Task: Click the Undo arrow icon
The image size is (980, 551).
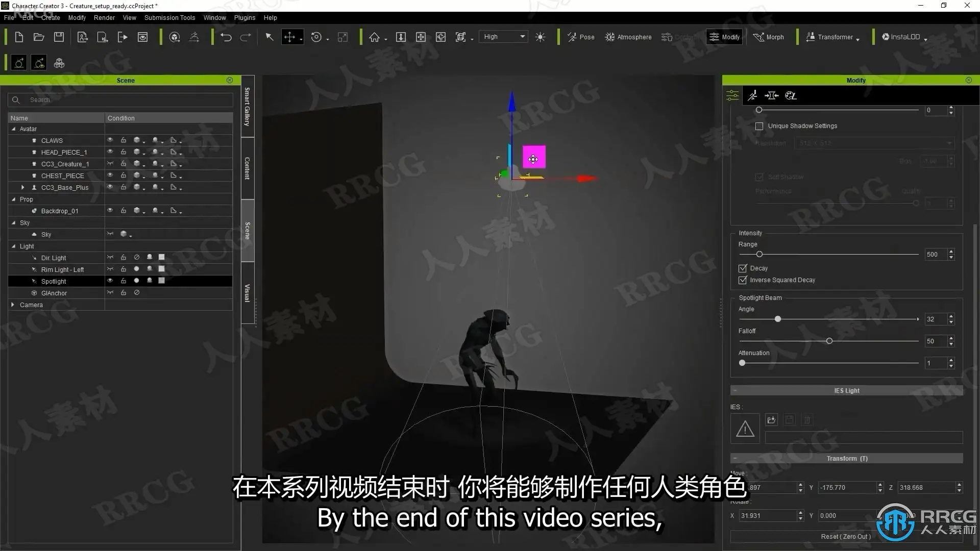Action: point(226,37)
